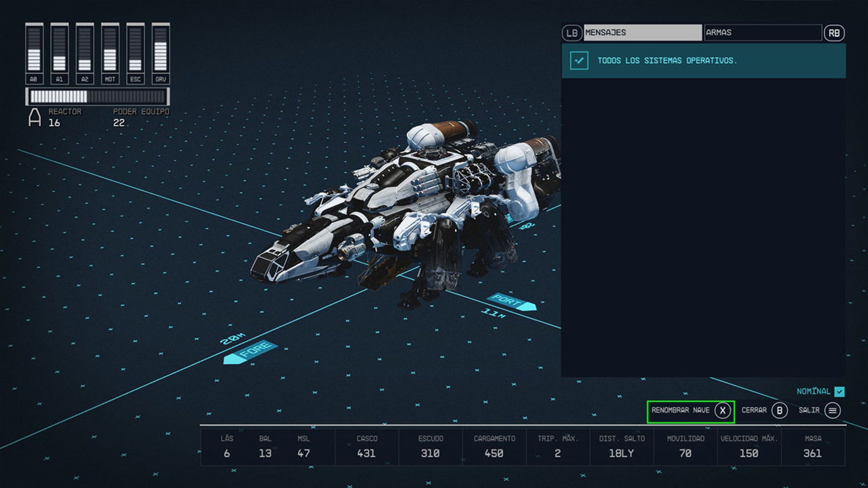Click the CERRAR label
Viewport: 868px width, 488px height.
click(x=754, y=410)
